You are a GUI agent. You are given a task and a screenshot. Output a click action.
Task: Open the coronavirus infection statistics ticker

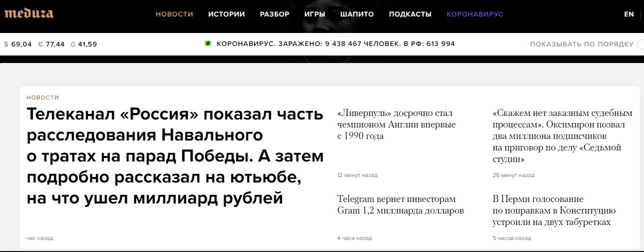pyautogui.click(x=335, y=44)
